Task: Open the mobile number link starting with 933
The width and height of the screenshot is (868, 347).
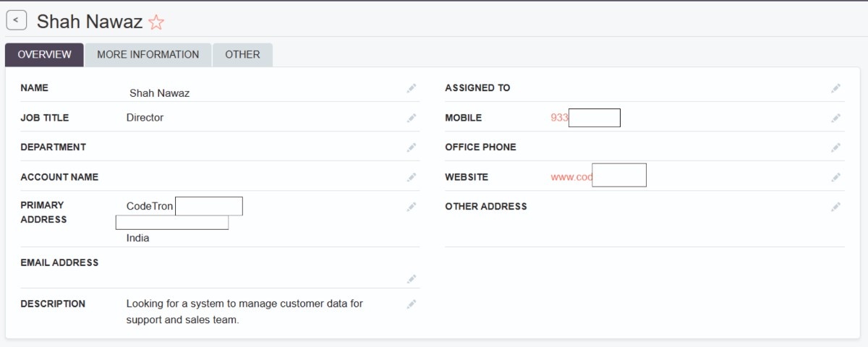Action: click(x=559, y=118)
